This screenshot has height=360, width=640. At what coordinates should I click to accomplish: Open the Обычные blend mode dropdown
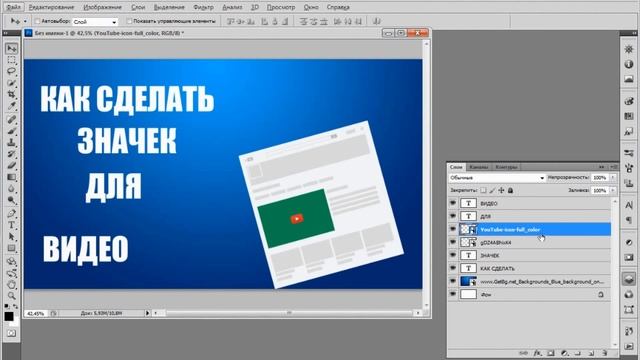497,178
